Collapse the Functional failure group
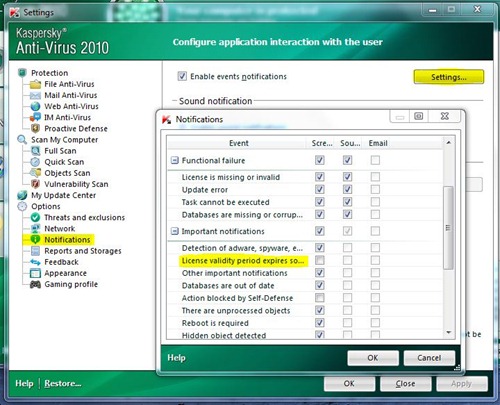500x405 pixels. pyautogui.click(x=175, y=160)
